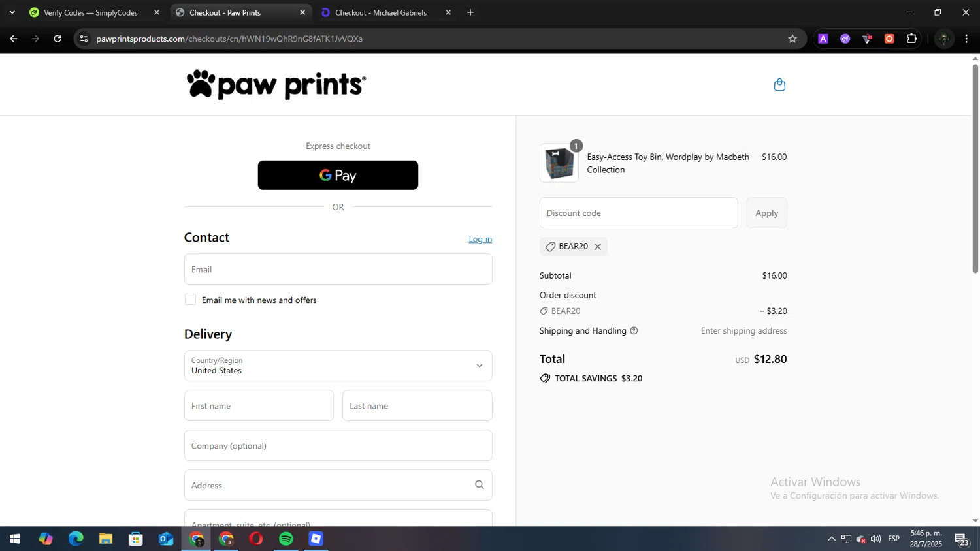Open the site information icon in address bar
This screenshot has height=551, width=980.
coord(84,39)
